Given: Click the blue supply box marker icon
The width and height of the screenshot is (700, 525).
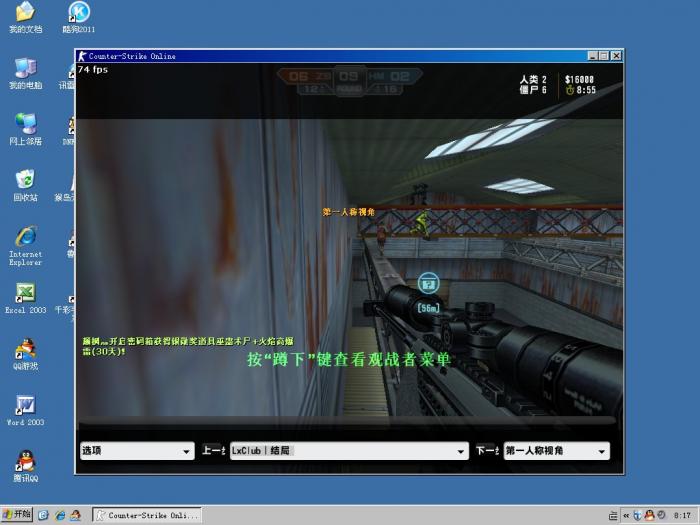Looking at the screenshot, I should click(x=429, y=283).
